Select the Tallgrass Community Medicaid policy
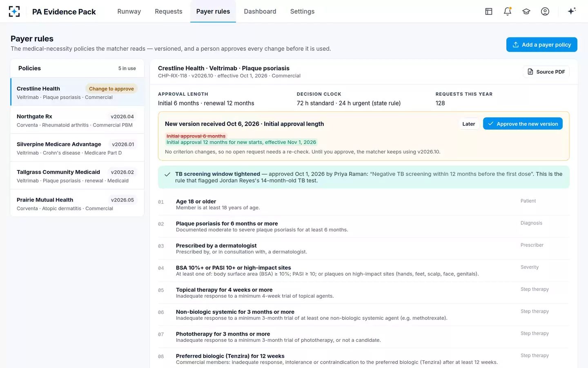Screen dimensions: 588x368 77,176
